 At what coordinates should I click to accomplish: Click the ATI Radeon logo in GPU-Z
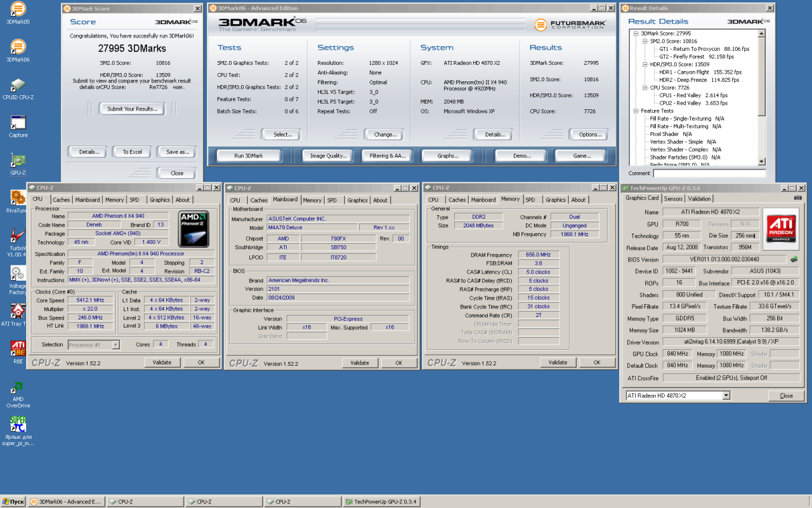click(x=781, y=230)
